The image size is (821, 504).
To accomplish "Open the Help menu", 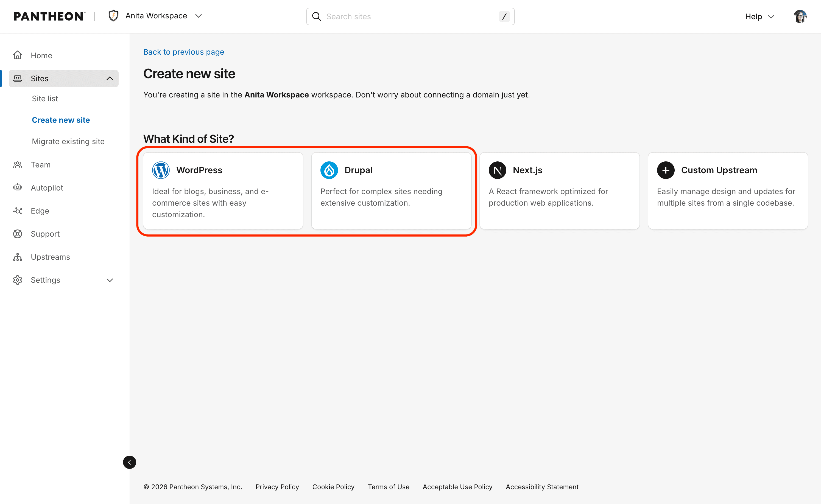I will [x=759, y=16].
